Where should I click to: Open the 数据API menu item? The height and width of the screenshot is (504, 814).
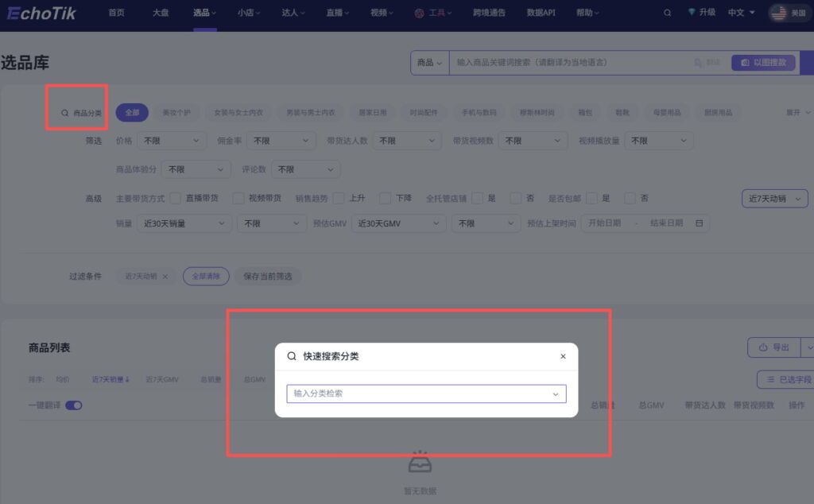542,14
